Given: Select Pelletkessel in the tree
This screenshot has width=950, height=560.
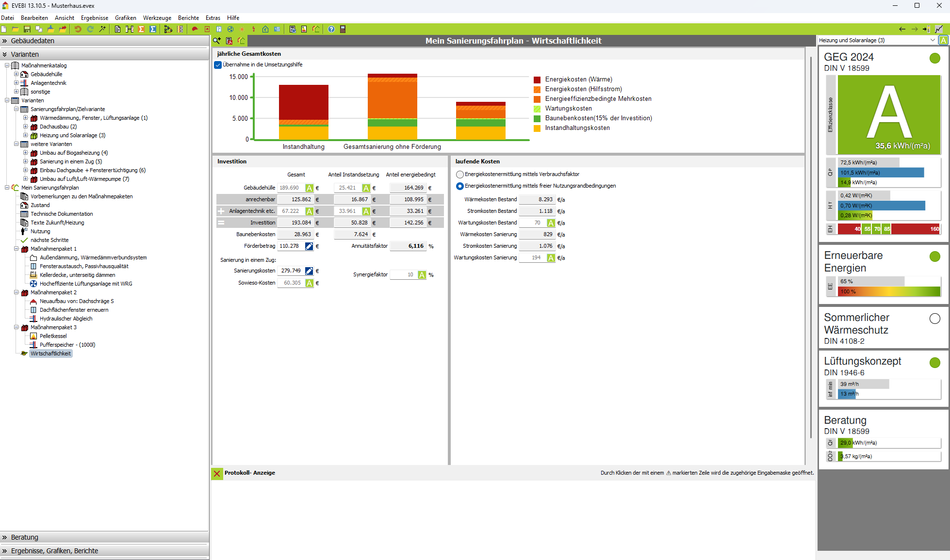Looking at the screenshot, I should pyautogui.click(x=53, y=336).
